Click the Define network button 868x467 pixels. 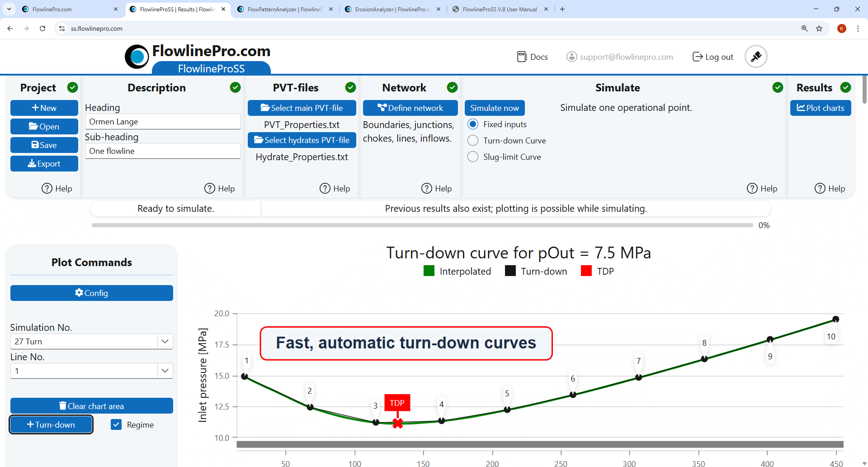click(410, 108)
